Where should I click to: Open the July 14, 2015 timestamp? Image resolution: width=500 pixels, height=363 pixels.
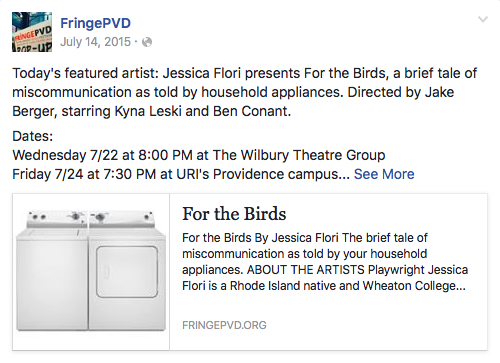95,42
